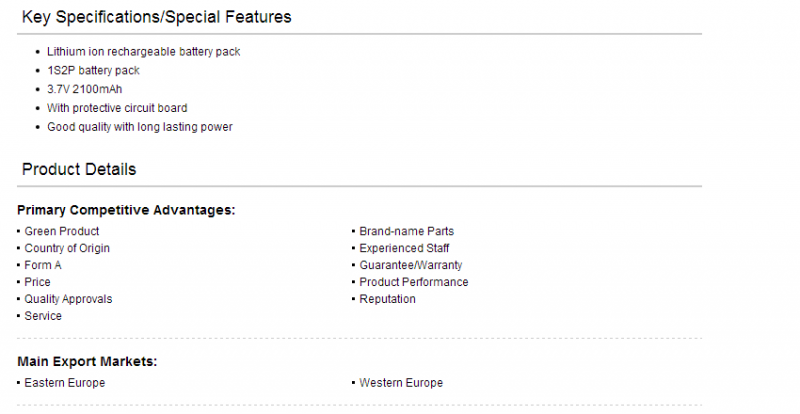
Task: Click With protective circuit board line
Action: [x=117, y=108]
